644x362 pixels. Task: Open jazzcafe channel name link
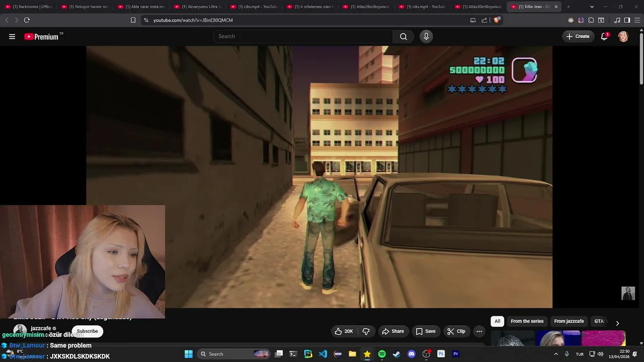coord(41,328)
